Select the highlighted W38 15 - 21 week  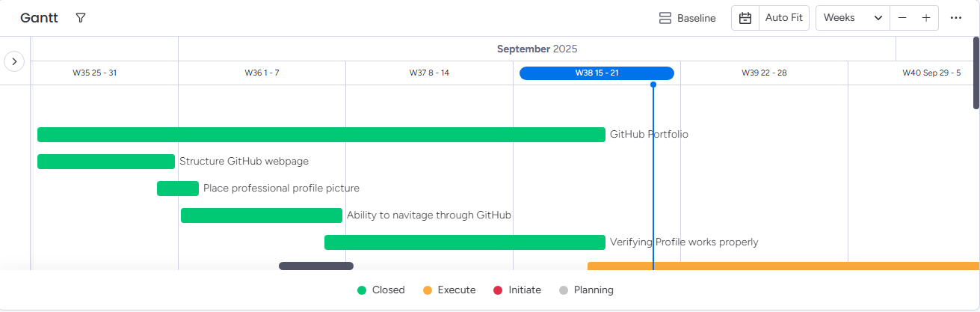pyautogui.click(x=597, y=73)
